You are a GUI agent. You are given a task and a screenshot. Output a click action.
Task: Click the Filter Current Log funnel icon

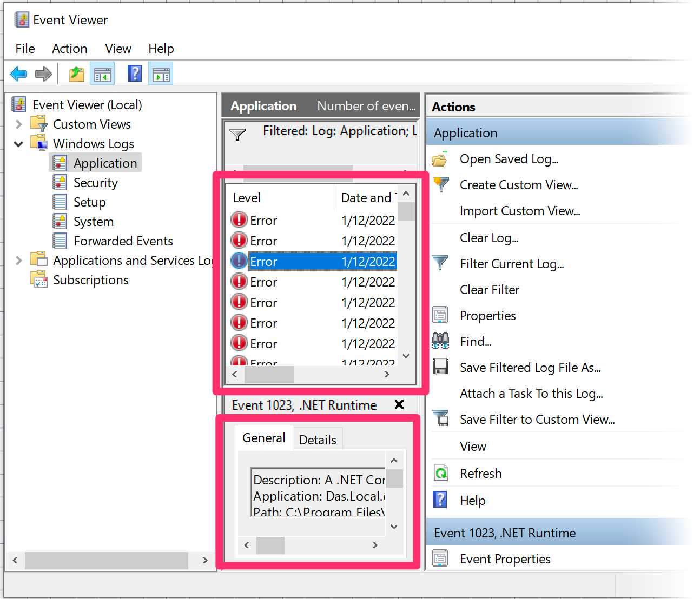point(440,263)
